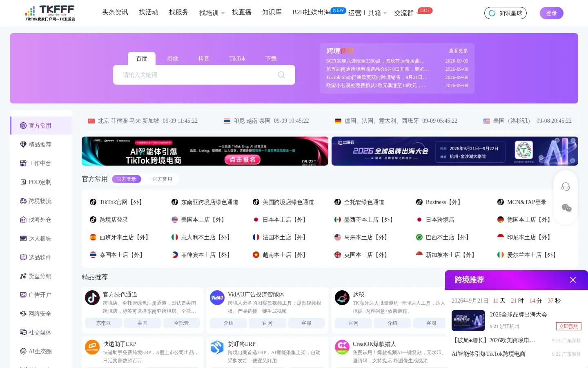Viewport: 588px width, 368px height.
Task: Open the AI智能体引爆 TikTok跨境电商 banner
Action: click(x=205, y=151)
